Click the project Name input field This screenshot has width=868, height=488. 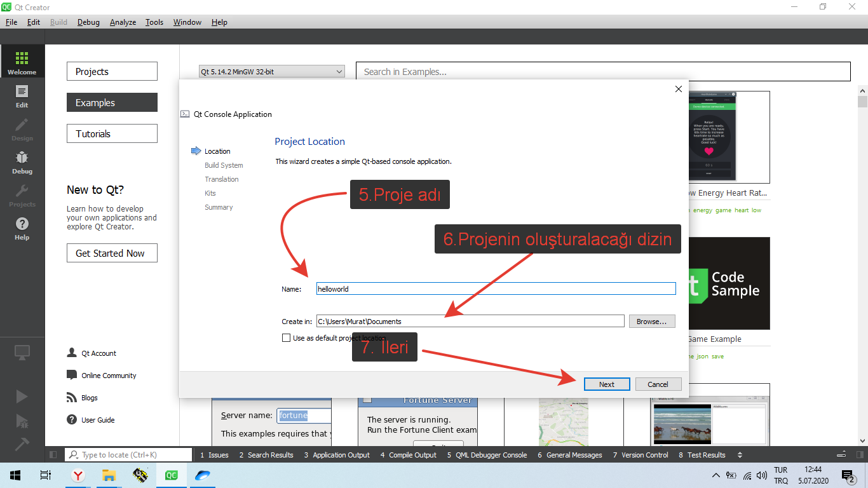tap(496, 288)
